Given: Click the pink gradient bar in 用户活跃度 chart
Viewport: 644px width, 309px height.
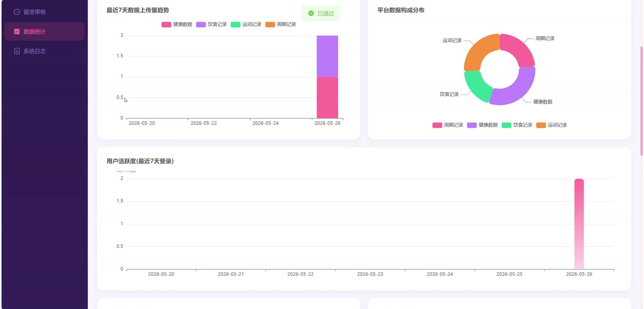Looking at the screenshot, I should pyautogui.click(x=579, y=224).
